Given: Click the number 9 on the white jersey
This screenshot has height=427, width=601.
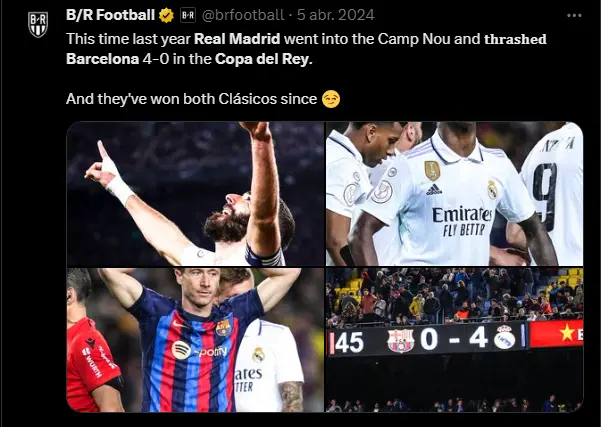Looking at the screenshot, I should coord(546,196).
